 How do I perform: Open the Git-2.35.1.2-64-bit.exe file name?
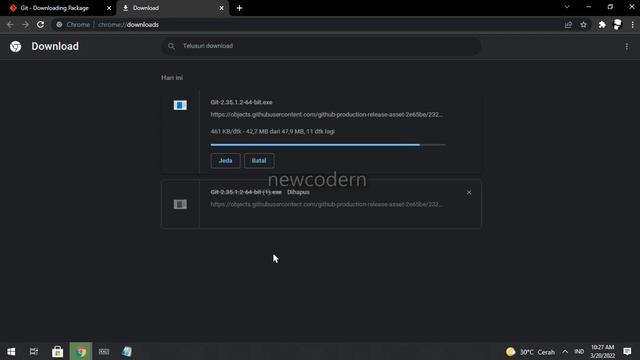pyautogui.click(x=241, y=102)
